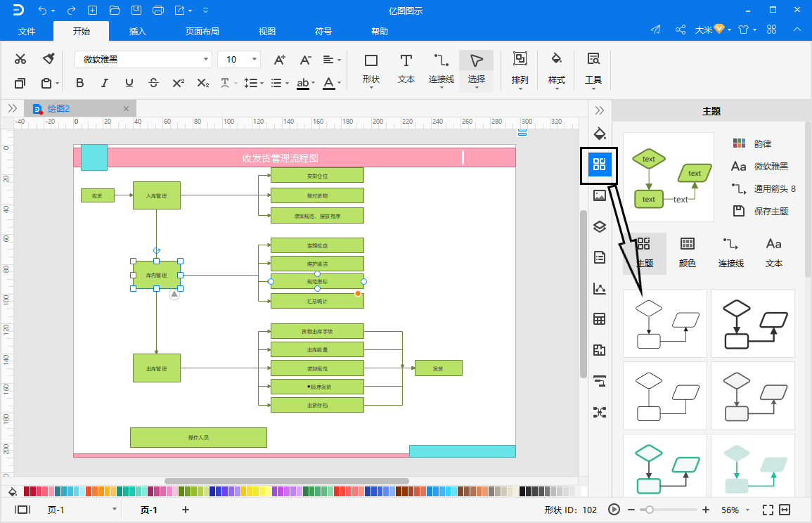The width and height of the screenshot is (812, 523).
Task: Open the 工具 tools menu
Action: pyautogui.click(x=593, y=70)
